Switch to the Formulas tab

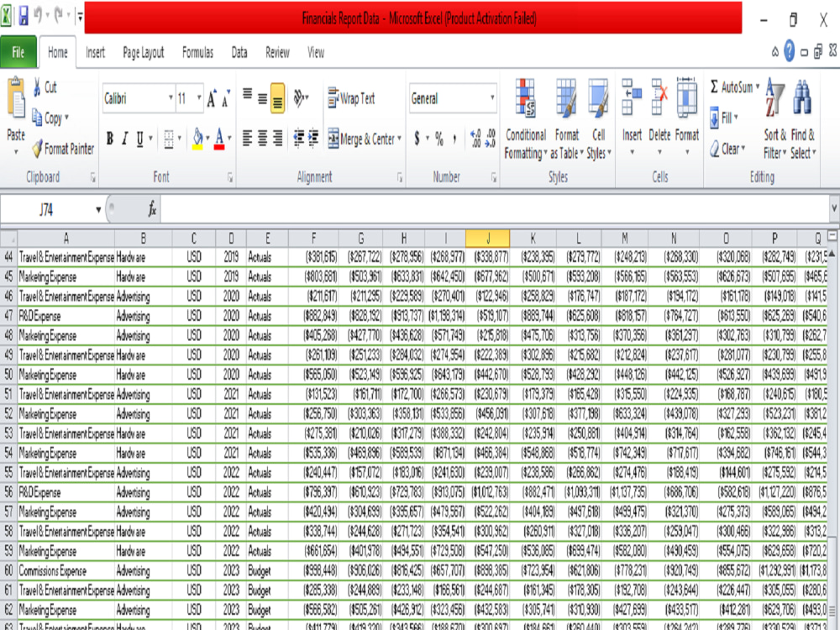(197, 52)
